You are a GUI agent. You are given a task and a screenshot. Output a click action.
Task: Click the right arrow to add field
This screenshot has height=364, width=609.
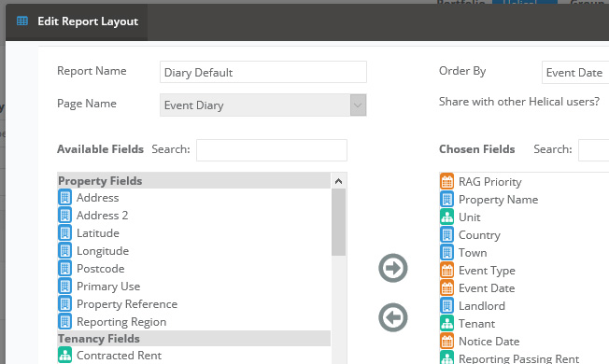(393, 268)
